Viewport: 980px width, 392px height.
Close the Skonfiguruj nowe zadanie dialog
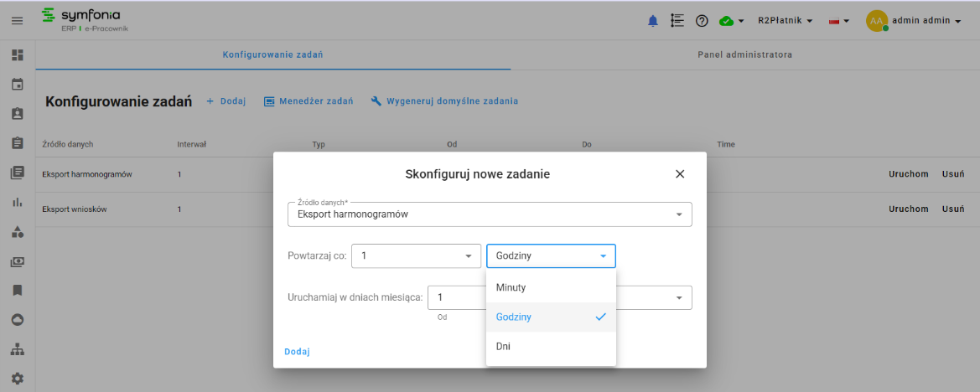tap(680, 174)
